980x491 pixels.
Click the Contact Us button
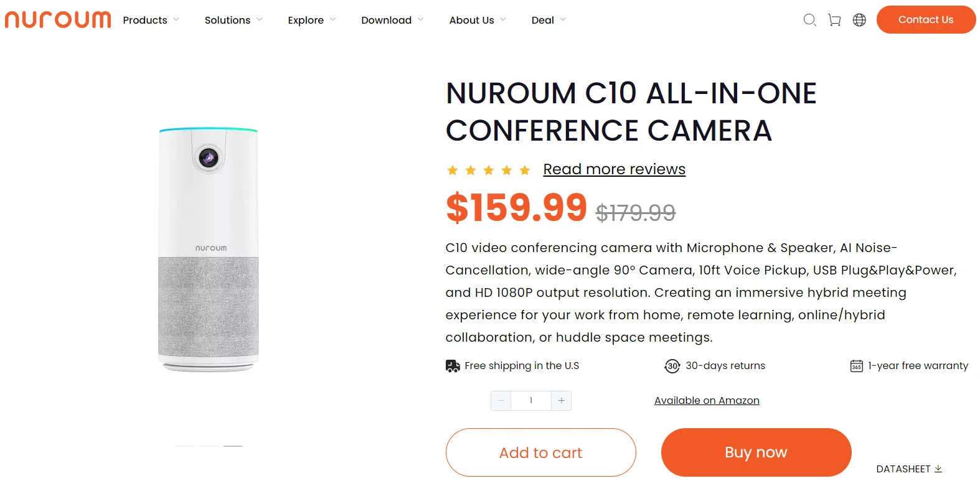point(925,20)
